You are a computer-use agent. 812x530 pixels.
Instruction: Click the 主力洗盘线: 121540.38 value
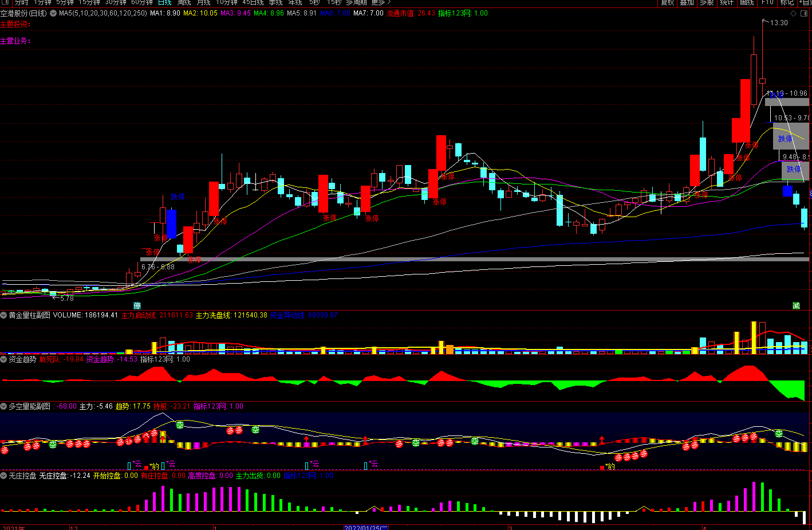[231, 315]
